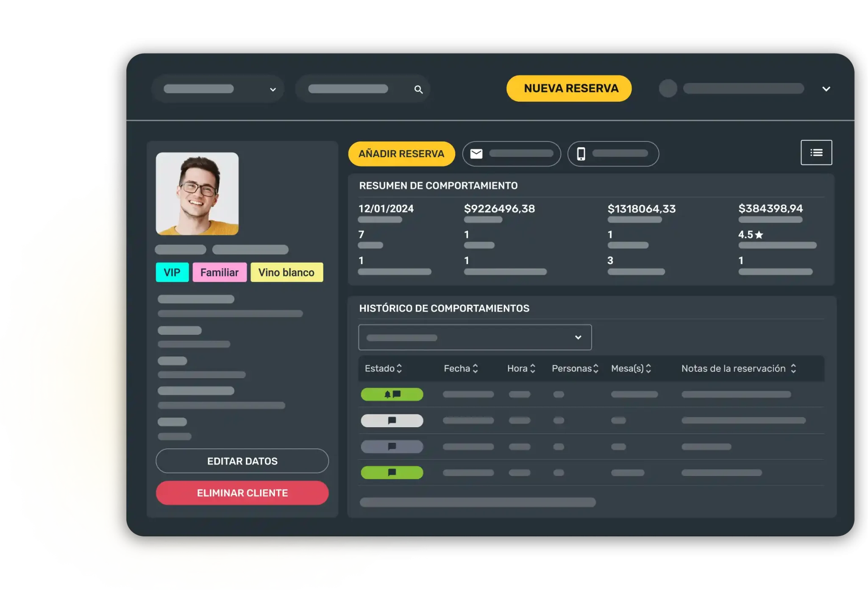Sort by Notas de la reservación

coord(793,368)
